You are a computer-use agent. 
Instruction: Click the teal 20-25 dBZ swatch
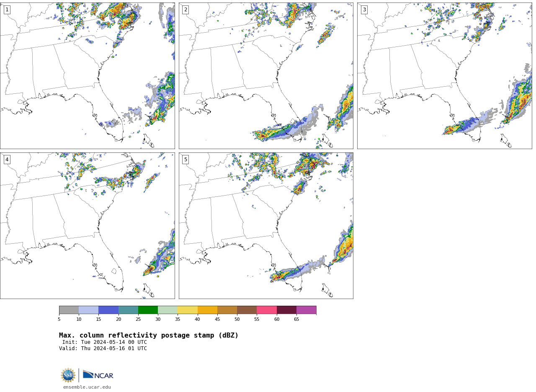tap(128, 310)
